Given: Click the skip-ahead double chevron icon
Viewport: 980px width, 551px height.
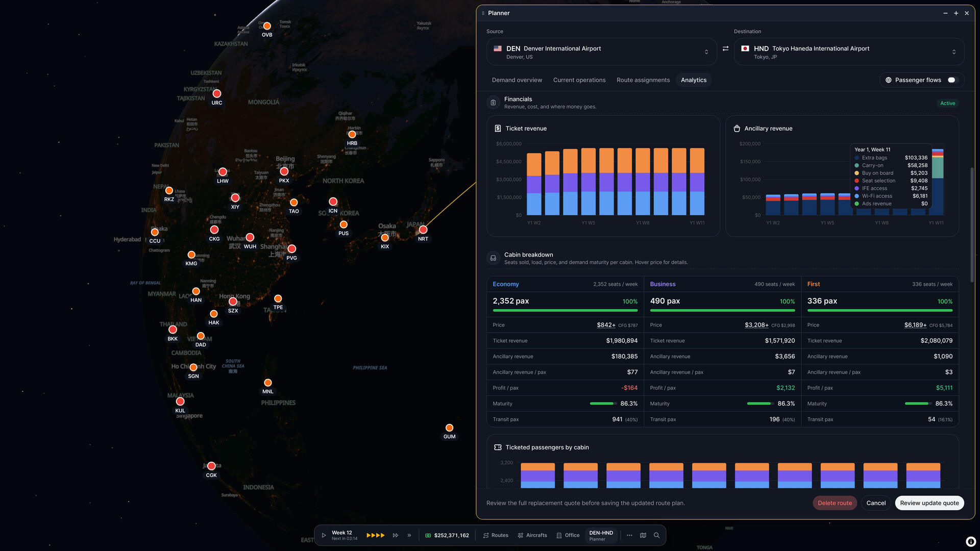Looking at the screenshot, I should [409, 535].
